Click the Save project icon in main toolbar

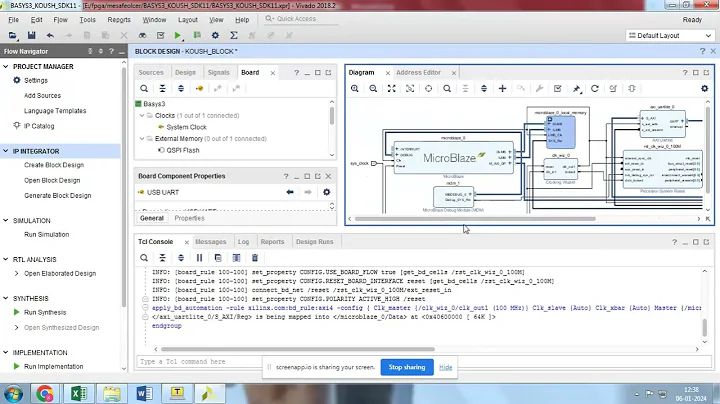click(x=31, y=35)
